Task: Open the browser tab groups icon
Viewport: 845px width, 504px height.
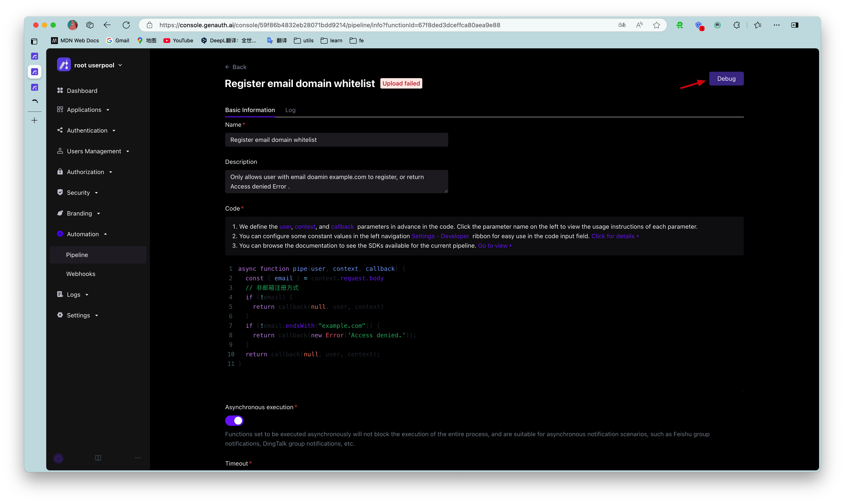Action: click(90, 25)
